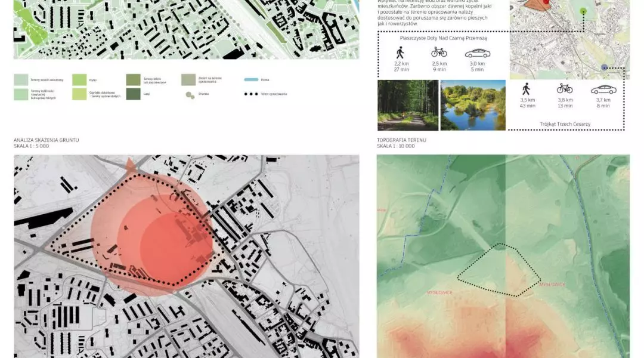The image size is (644, 358).
Task: Click the pedestrian icon above 3,5 km
Action: tap(526, 89)
